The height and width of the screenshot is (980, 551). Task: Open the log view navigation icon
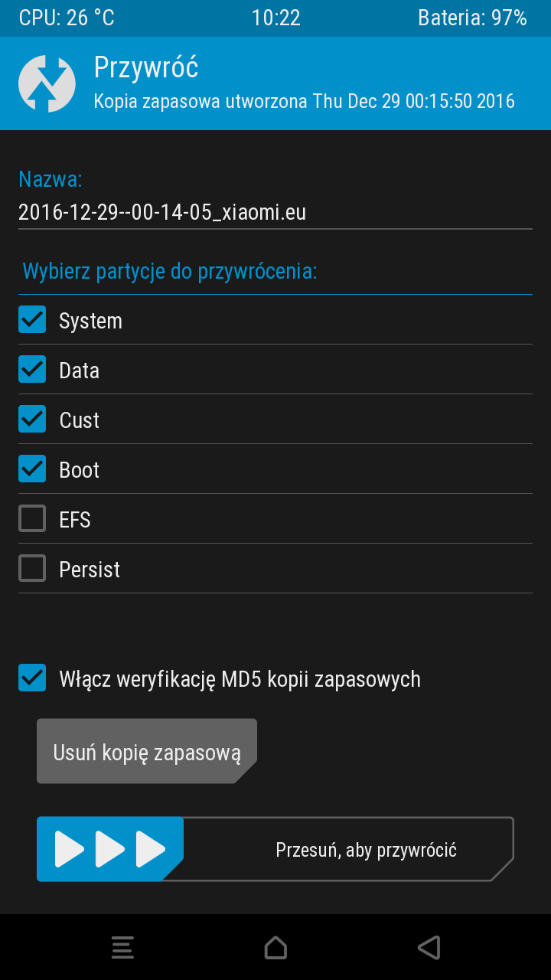[122, 947]
